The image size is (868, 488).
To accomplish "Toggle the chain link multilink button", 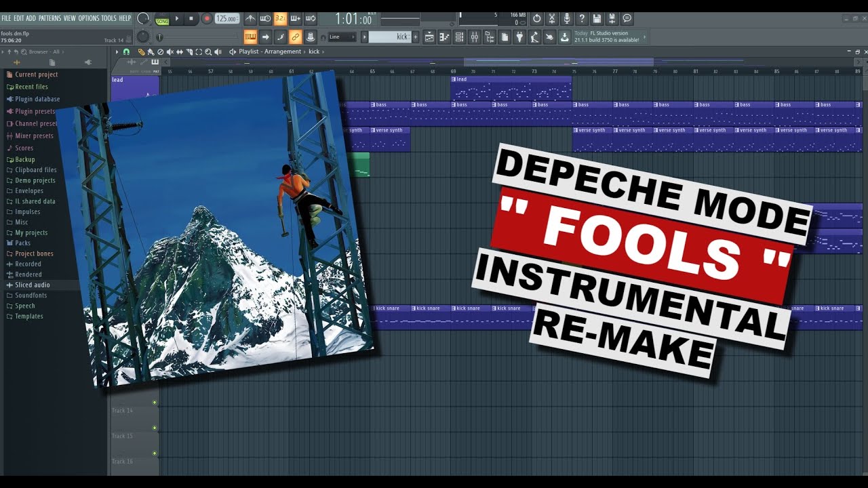I will [x=296, y=37].
